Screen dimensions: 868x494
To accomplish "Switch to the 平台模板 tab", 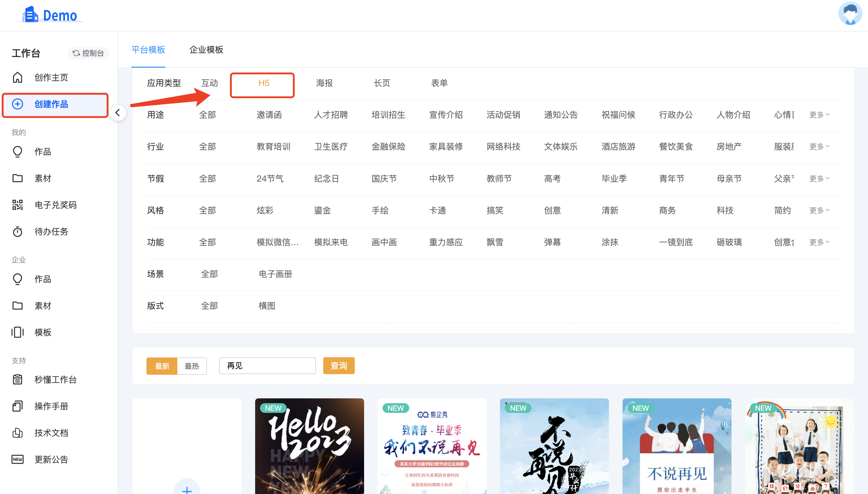I will pyautogui.click(x=148, y=50).
